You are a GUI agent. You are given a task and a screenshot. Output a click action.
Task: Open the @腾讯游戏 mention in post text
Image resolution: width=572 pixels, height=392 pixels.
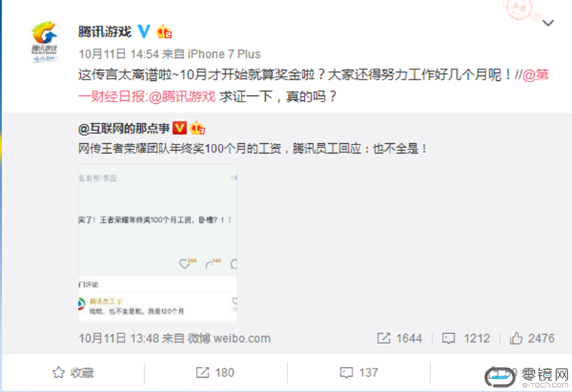182,97
